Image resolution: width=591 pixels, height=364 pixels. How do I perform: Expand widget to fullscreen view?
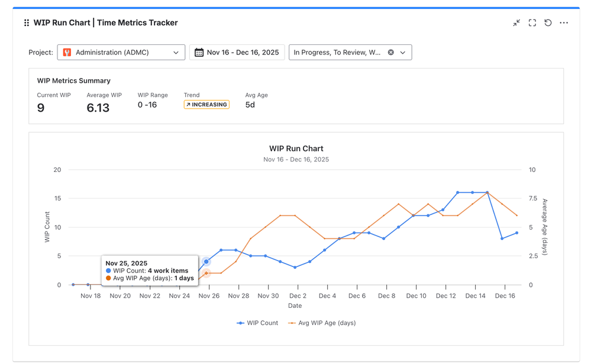[x=532, y=23]
